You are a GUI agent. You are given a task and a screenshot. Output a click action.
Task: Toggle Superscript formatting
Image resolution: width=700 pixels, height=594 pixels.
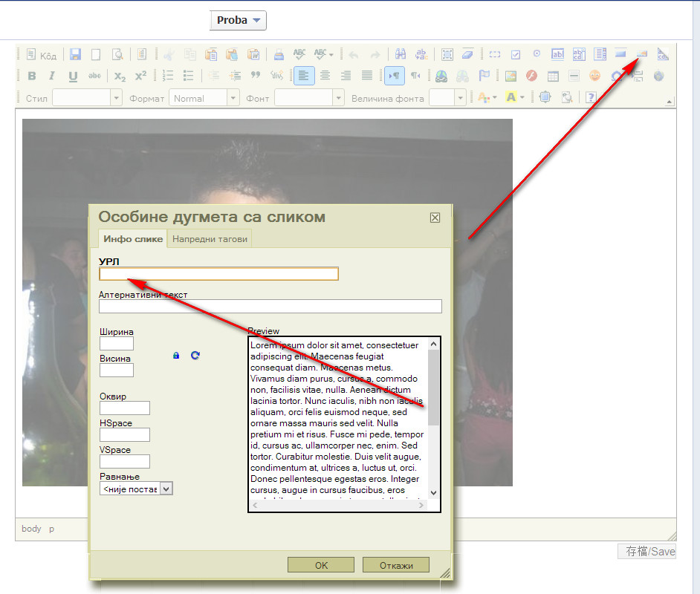(140, 76)
